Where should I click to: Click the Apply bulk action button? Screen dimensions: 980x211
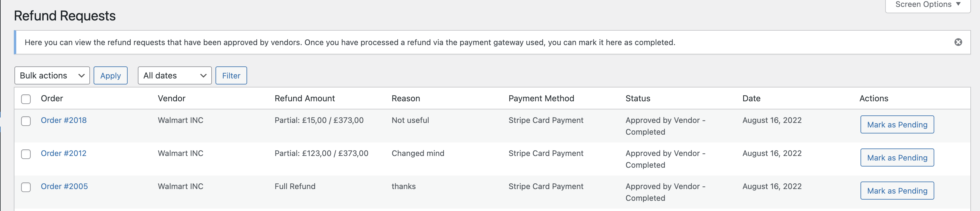pos(110,75)
